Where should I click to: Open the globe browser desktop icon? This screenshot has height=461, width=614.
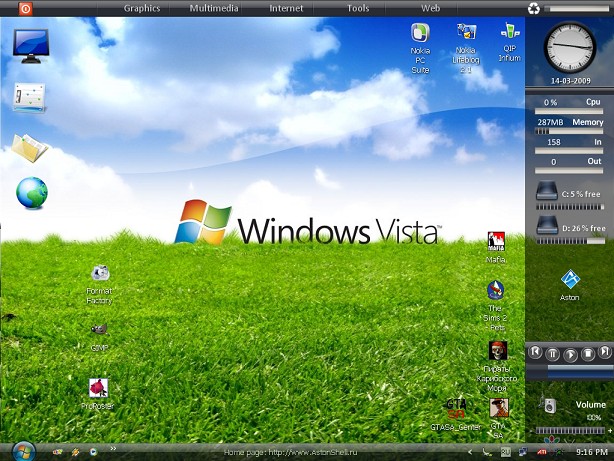32,192
